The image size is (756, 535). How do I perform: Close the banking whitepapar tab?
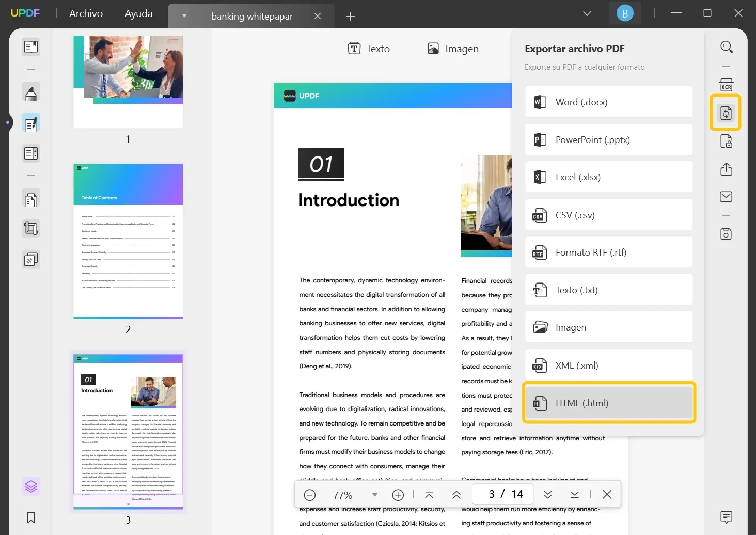click(318, 16)
